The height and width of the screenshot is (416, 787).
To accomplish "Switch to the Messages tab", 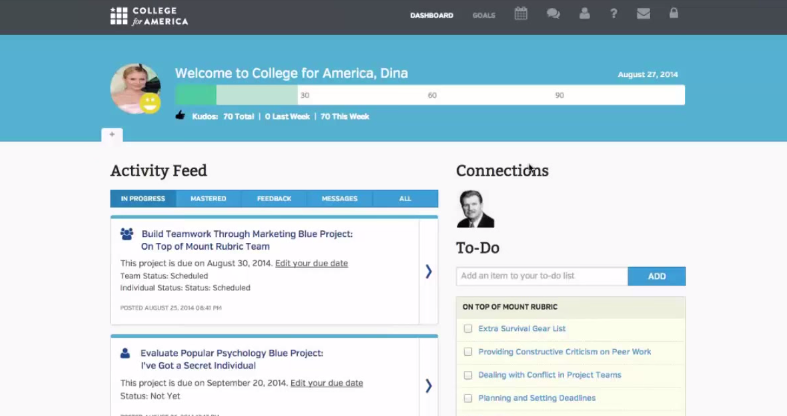I will (x=339, y=199).
